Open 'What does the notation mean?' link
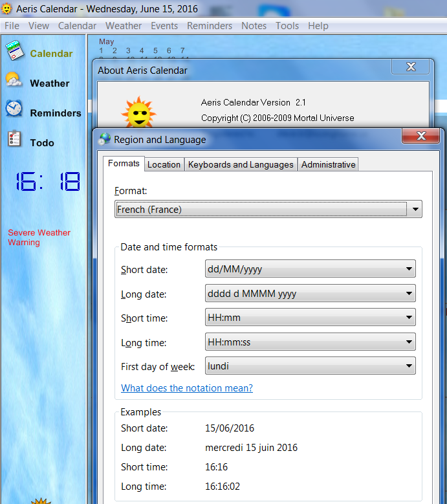The height and width of the screenshot is (504, 447). 187,388
